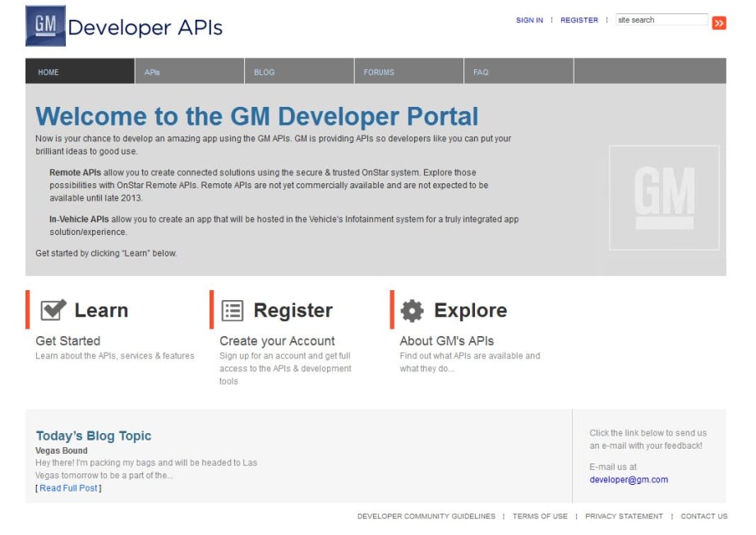Open the HOME navigation tab
Viewport: 756px width, 535px height.
coord(80,71)
